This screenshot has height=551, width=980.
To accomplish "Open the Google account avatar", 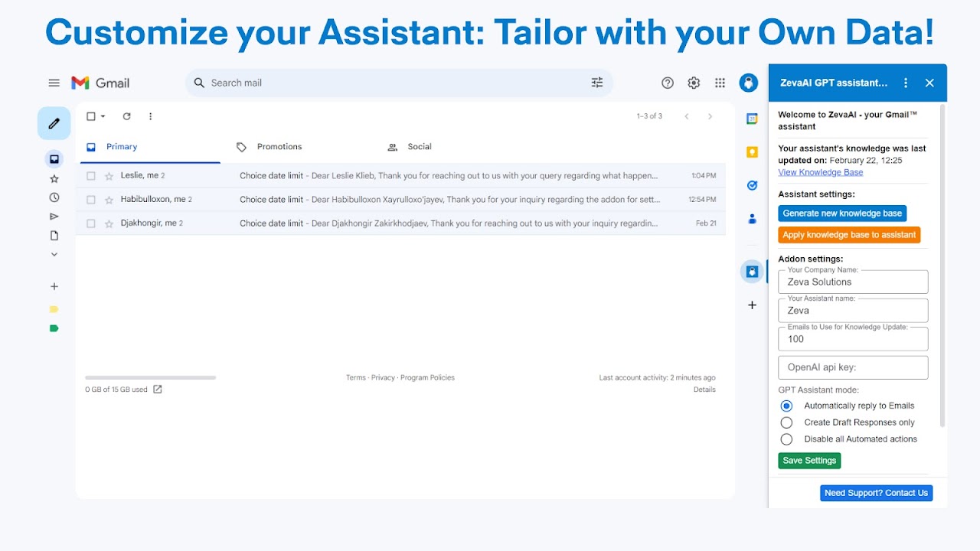I will [749, 83].
